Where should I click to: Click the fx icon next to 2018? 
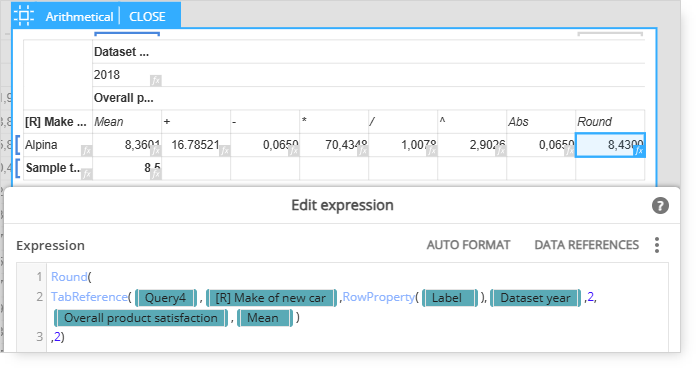155,81
